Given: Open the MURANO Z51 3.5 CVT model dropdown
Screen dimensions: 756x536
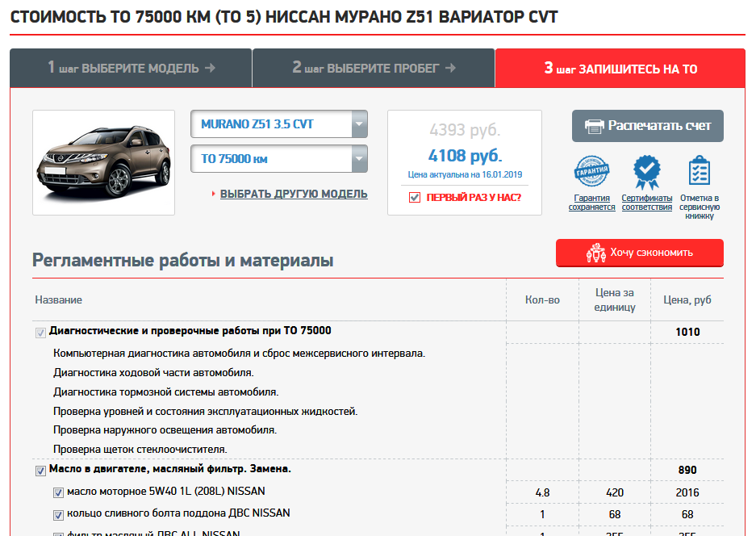Looking at the screenshot, I should pos(279,124).
